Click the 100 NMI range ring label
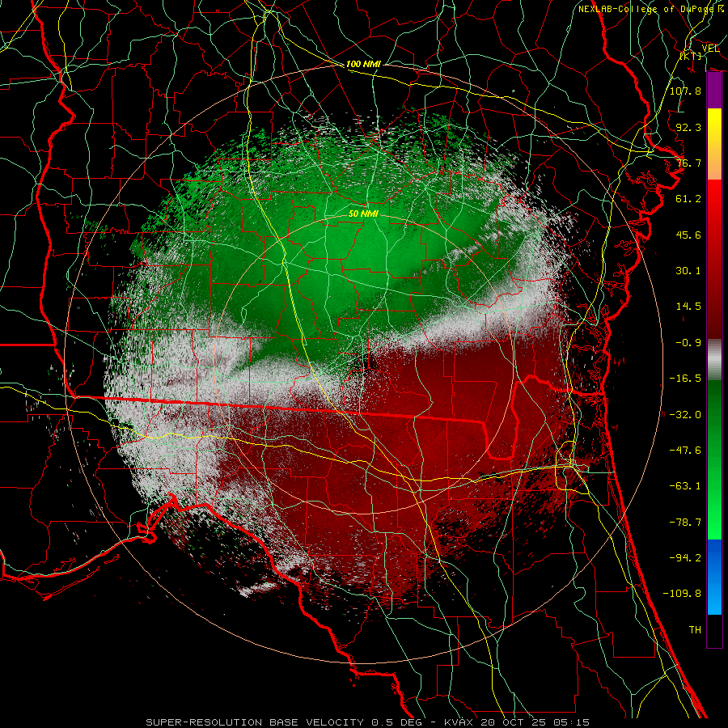 [x=363, y=64]
